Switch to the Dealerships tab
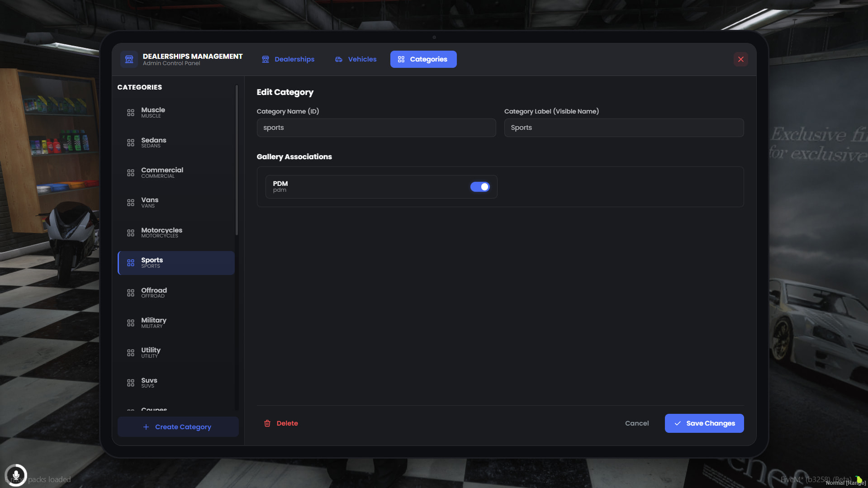The image size is (868, 488). [x=288, y=59]
